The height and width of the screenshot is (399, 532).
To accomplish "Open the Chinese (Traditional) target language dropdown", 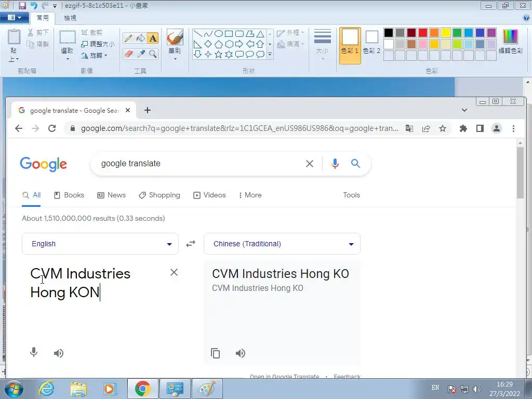I will pos(282,244).
